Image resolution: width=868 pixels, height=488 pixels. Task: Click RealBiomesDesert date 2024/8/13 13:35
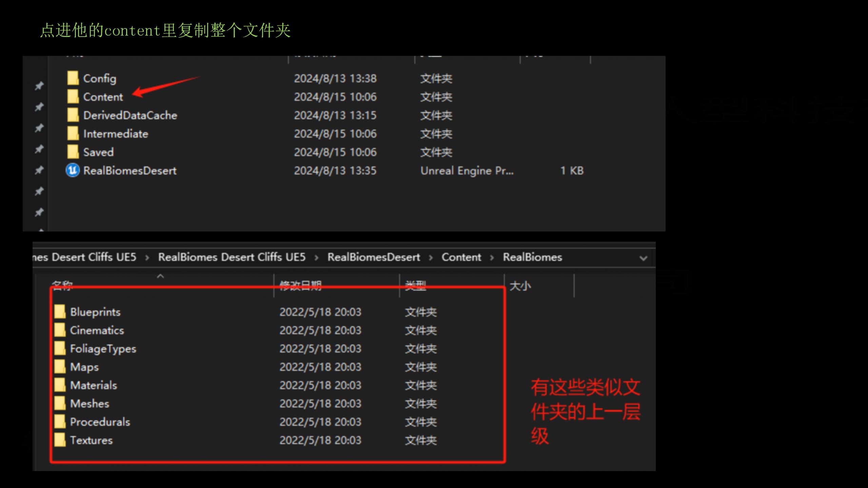pos(335,170)
